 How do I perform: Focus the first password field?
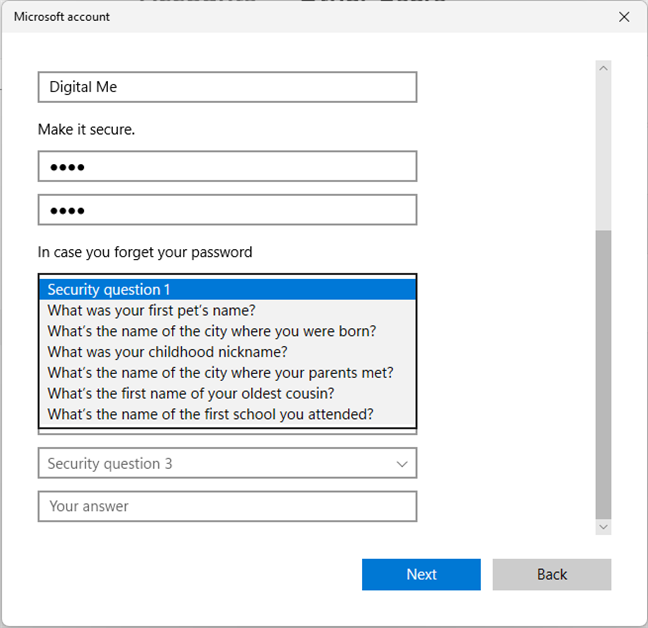click(x=227, y=167)
